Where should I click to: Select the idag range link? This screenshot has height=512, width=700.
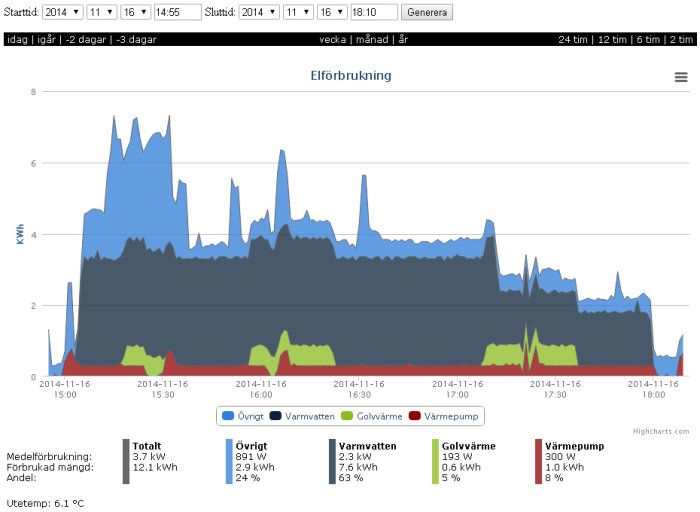(x=17, y=39)
